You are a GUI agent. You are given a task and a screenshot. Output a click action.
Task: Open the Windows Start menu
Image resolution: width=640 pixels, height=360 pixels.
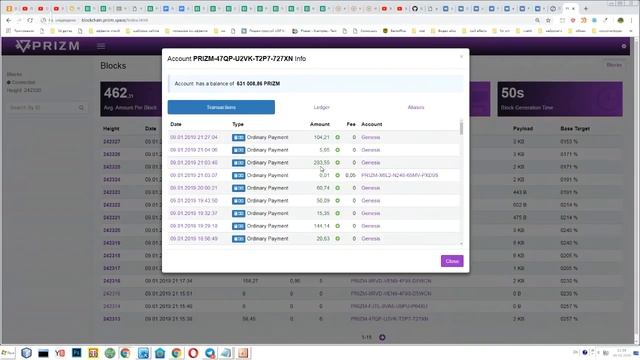[x=8, y=353]
